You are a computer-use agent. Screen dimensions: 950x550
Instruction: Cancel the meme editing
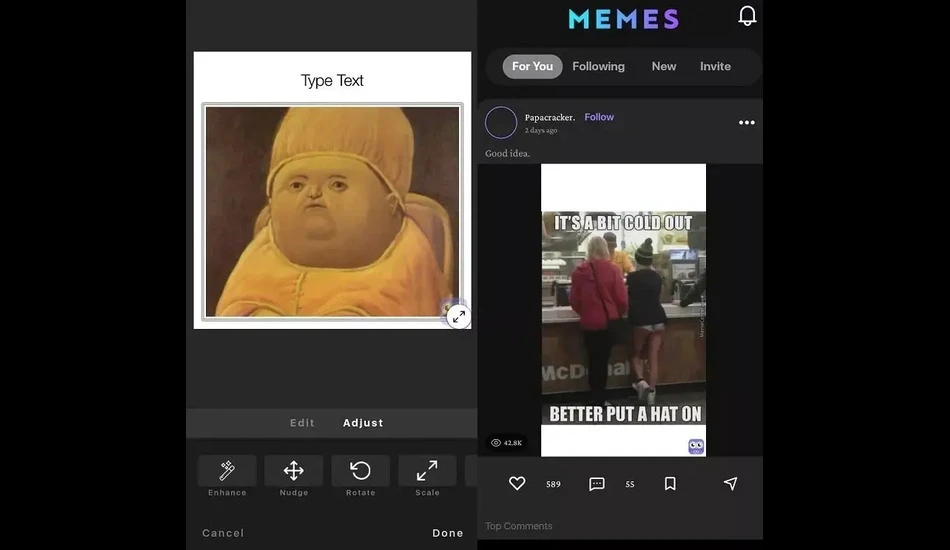223,533
